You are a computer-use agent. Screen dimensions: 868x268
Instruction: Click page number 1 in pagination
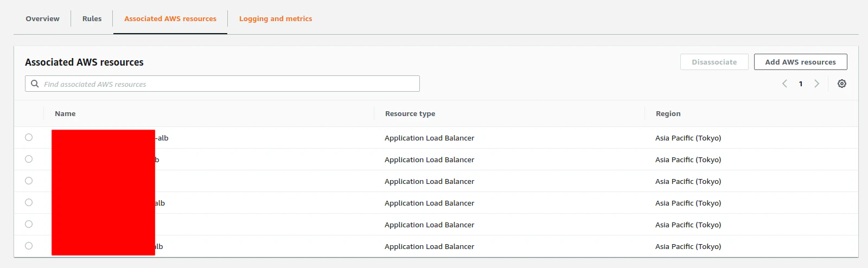[801, 84]
